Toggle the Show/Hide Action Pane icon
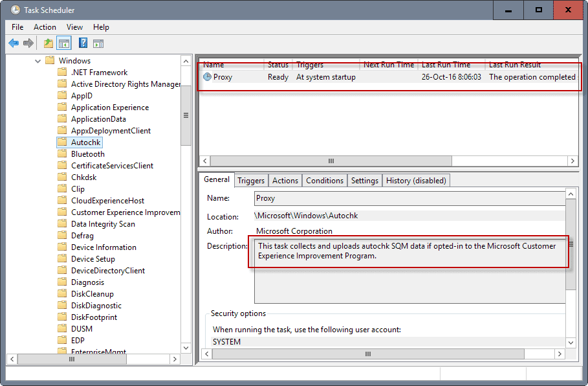This screenshot has width=588, height=386. point(98,43)
